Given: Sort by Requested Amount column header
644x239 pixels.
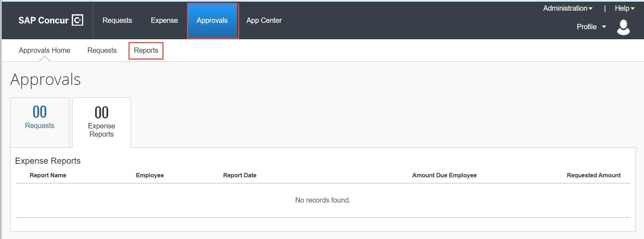Looking at the screenshot, I should (594, 175).
